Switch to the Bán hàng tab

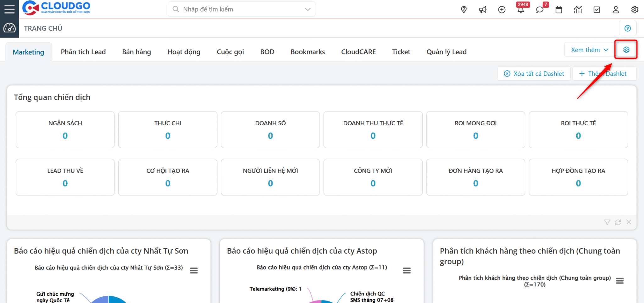point(136,52)
